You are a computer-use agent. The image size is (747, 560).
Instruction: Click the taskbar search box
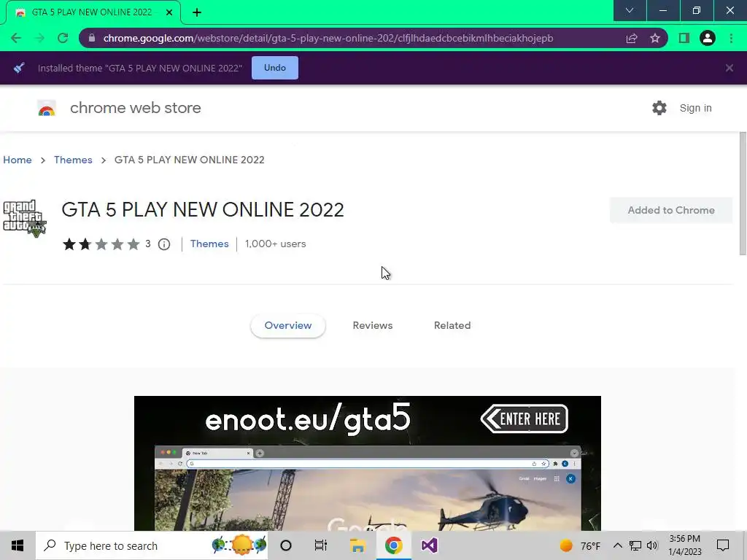point(152,545)
